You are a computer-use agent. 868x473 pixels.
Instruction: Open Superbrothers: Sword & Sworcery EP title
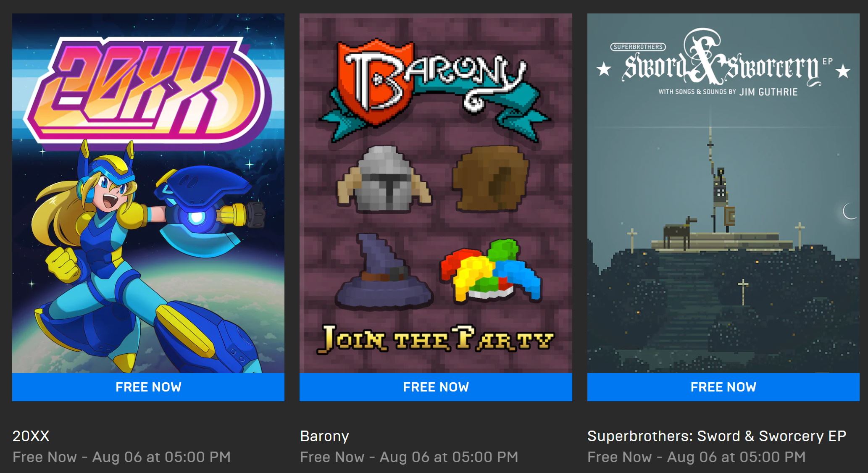tap(717, 436)
